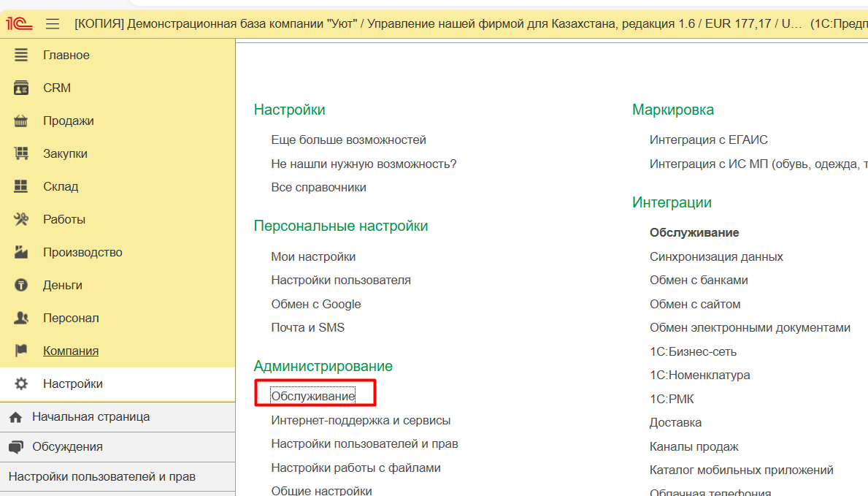
Task: Open Интеграция с ЕГАИС link
Action: [708, 140]
